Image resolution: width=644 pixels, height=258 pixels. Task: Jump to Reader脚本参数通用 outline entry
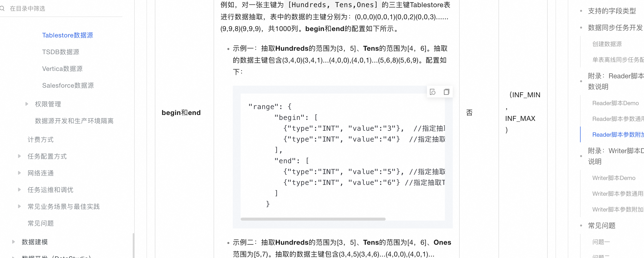coord(618,119)
